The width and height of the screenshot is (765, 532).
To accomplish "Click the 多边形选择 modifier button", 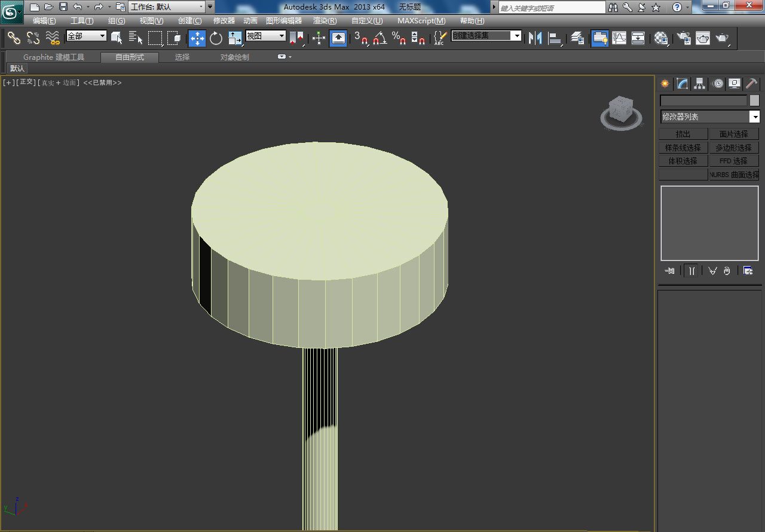I will (x=734, y=148).
